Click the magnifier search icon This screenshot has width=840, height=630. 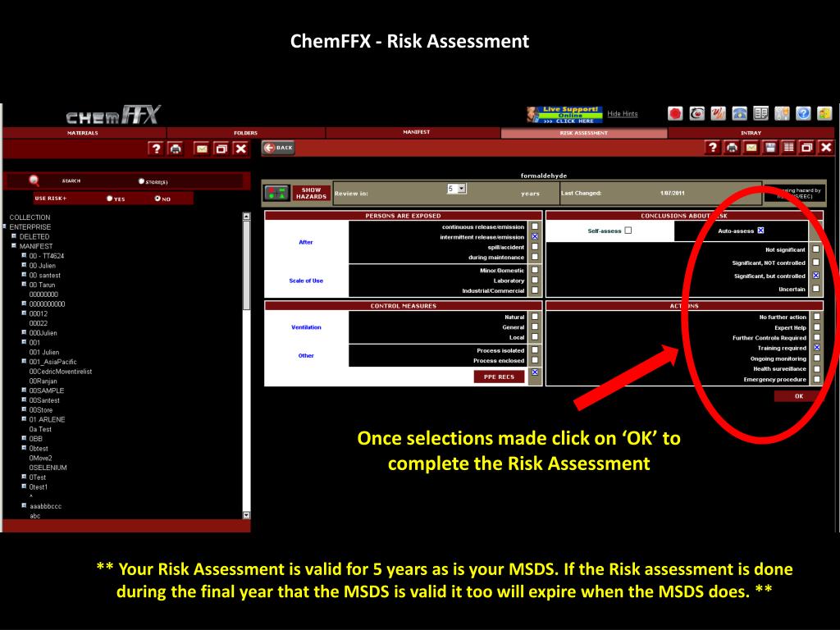click(x=34, y=180)
